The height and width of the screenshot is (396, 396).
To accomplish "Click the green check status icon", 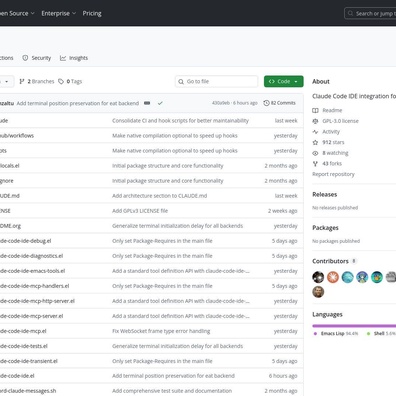I will coord(160,103).
